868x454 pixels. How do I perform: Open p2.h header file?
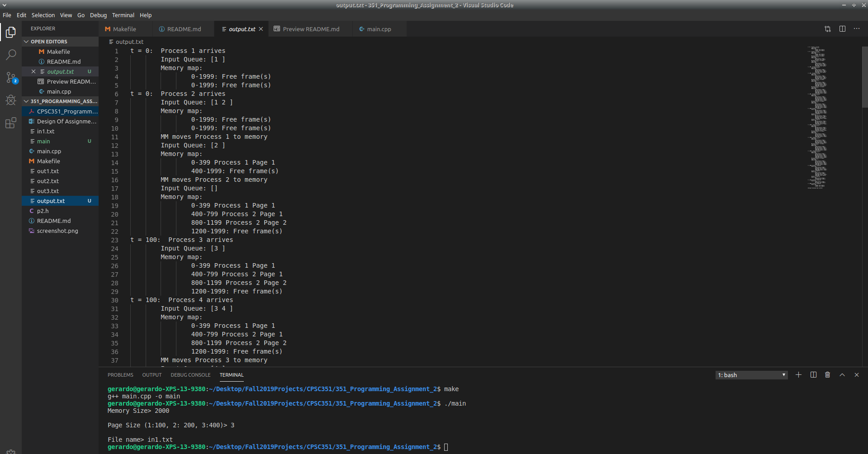[x=60, y=211]
